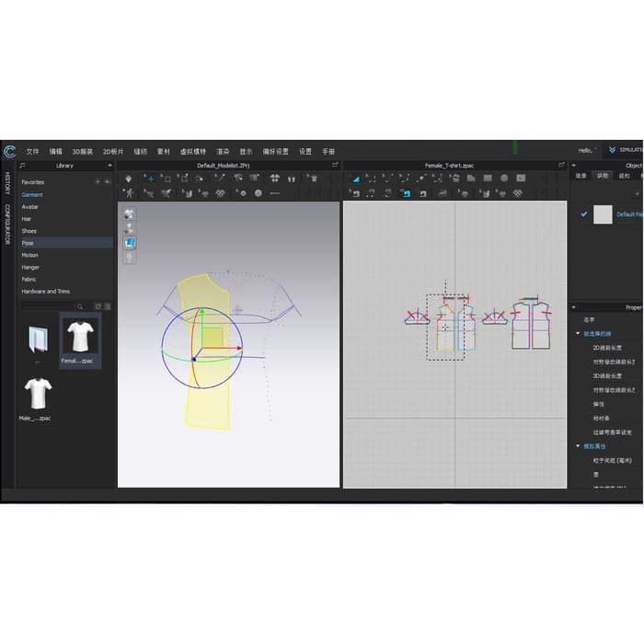The image size is (644, 644).
Task: Click the plus icon in Object Browser
Action: (638, 193)
